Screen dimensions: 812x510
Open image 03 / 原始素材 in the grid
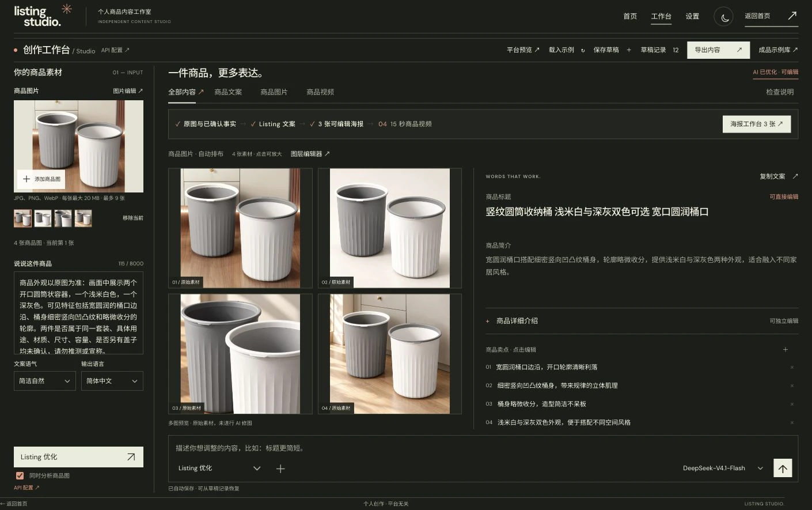click(x=240, y=354)
